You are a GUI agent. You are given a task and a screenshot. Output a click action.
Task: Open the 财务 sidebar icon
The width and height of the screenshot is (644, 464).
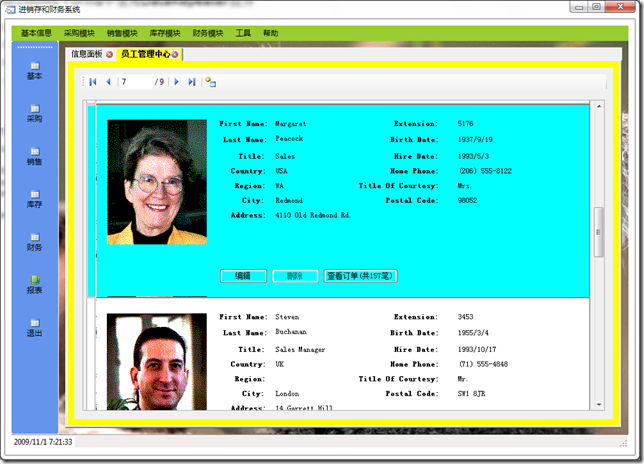click(34, 242)
